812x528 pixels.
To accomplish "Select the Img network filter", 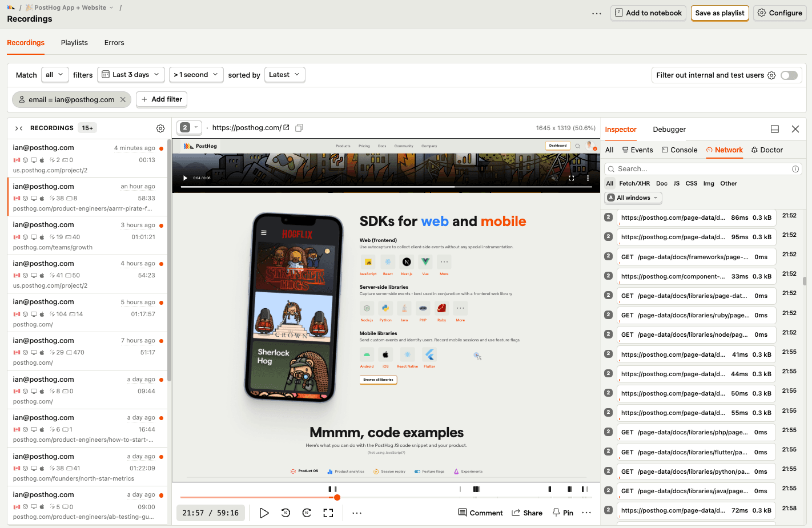I will [x=709, y=184].
